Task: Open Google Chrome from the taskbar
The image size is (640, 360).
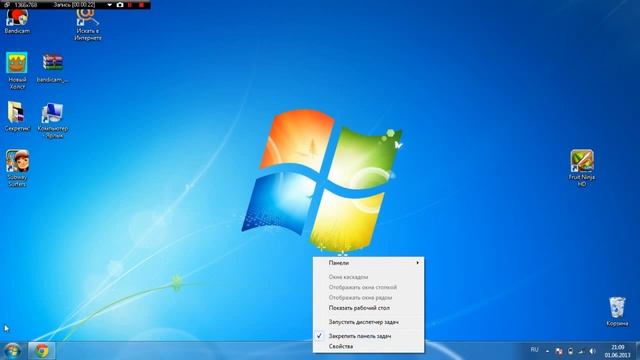Action: (x=42, y=351)
